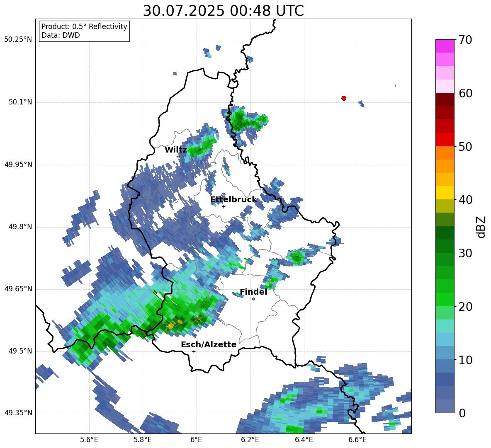This screenshot has height=448, width=491.
Task: Click the Esch/Alzette marker cross
Action: (194, 351)
